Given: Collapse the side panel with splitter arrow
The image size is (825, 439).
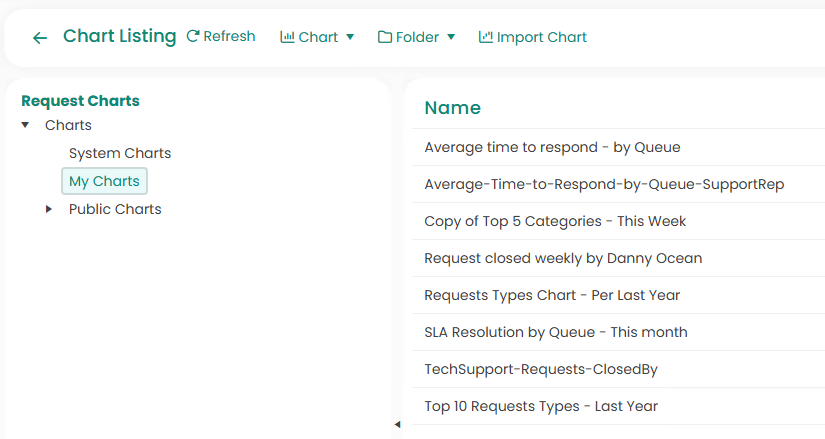Looking at the screenshot, I should pyautogui.click(x=397, y=425).
